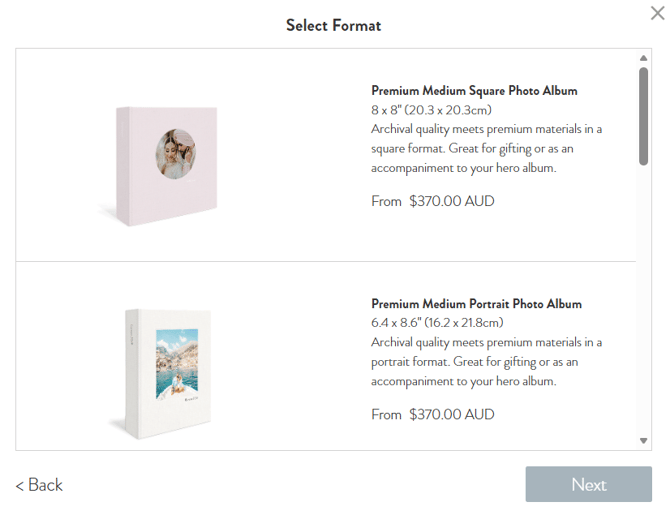Click the pink square album cover image
This screenshot has width=670, height=515.
click(x=164, y=163)
